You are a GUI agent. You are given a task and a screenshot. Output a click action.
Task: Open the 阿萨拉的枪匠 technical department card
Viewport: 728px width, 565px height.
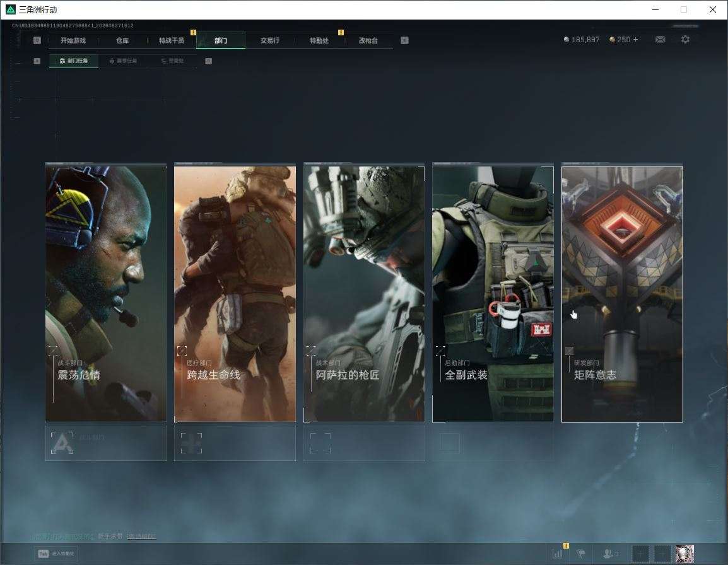tap(364, 293)
